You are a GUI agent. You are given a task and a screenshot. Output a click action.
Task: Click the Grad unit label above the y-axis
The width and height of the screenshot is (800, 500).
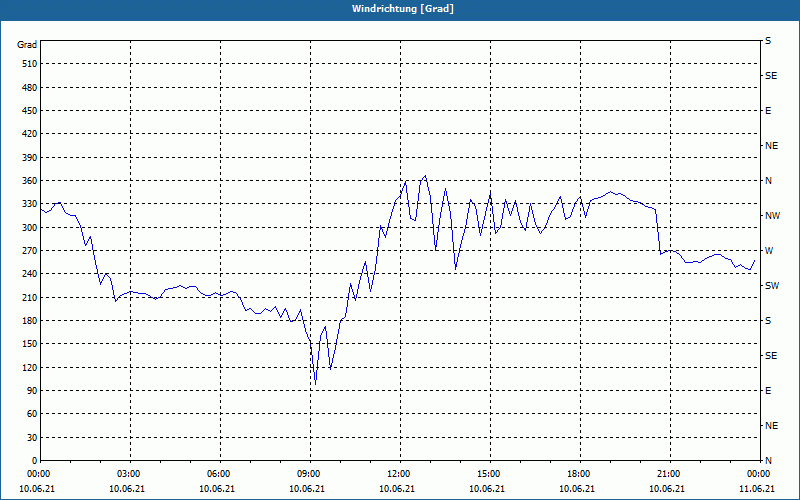tap(27, 45)
